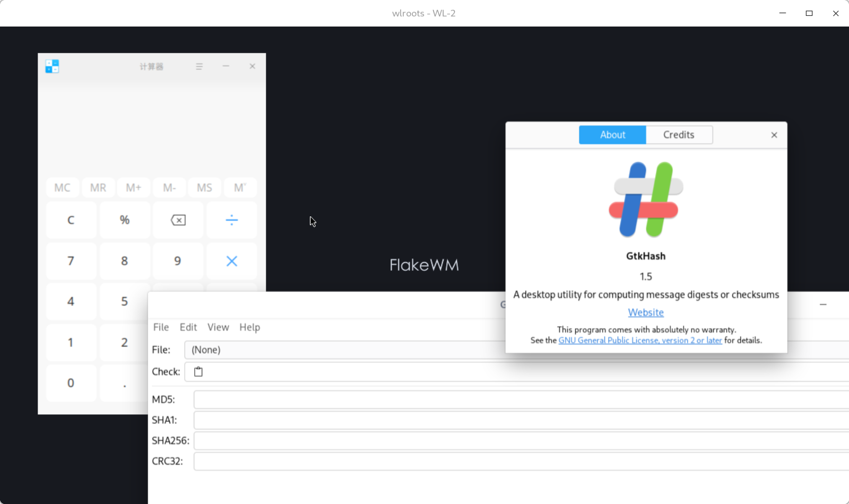Open the View menu in GtkHash
The image size is (849, 504).
tap(218, 327)
